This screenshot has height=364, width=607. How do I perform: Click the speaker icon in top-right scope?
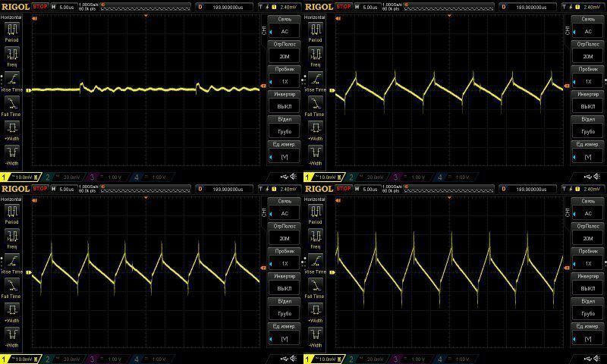click(x=597, y=177)
